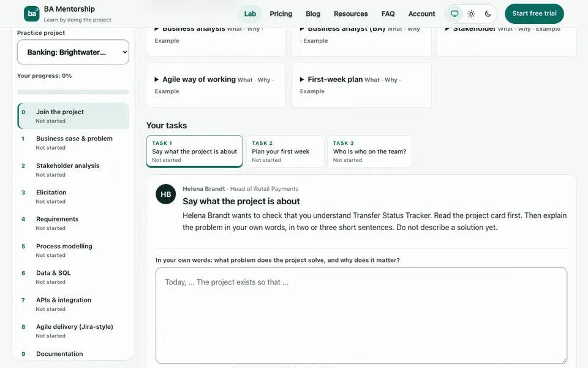Viewport: 588px width, 368px height.
Task: Open step 9 Documentation
Action: 73,354
